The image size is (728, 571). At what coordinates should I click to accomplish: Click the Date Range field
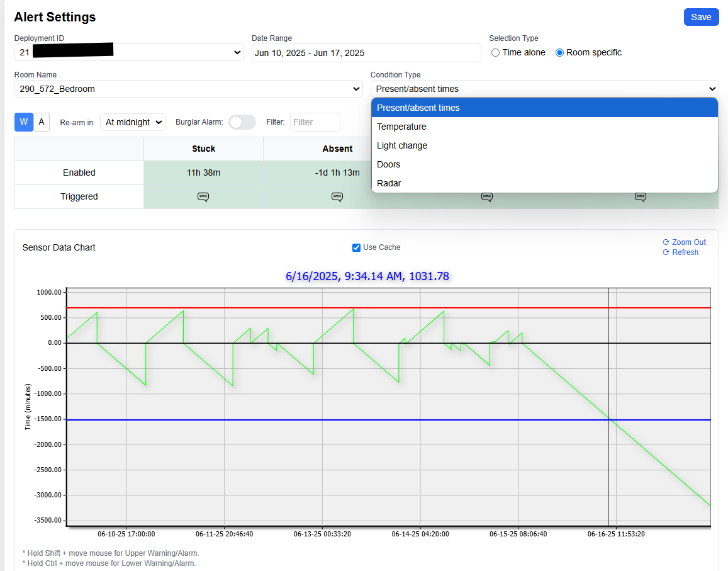(366, 53)
